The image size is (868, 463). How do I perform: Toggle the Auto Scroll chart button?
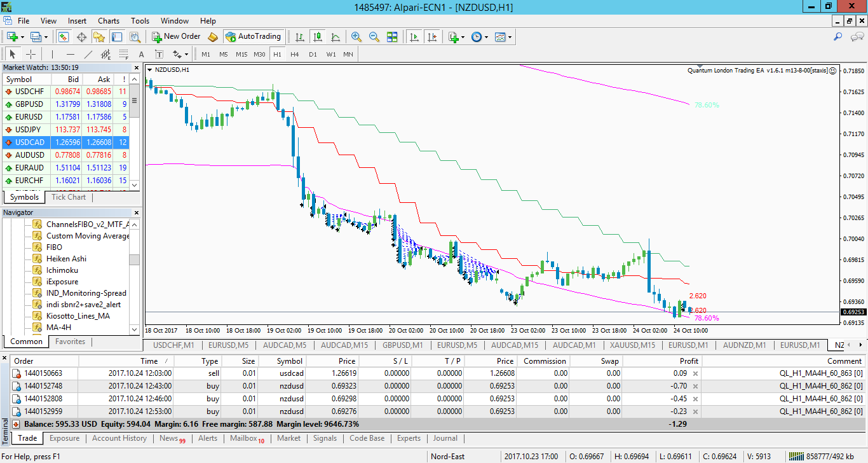coord(415,37)
